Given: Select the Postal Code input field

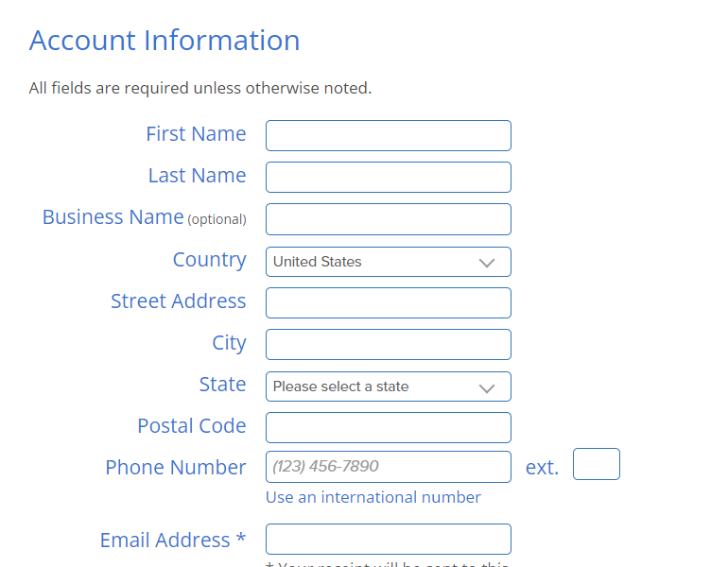Looking at the screenshot, I should click(389, 428).
